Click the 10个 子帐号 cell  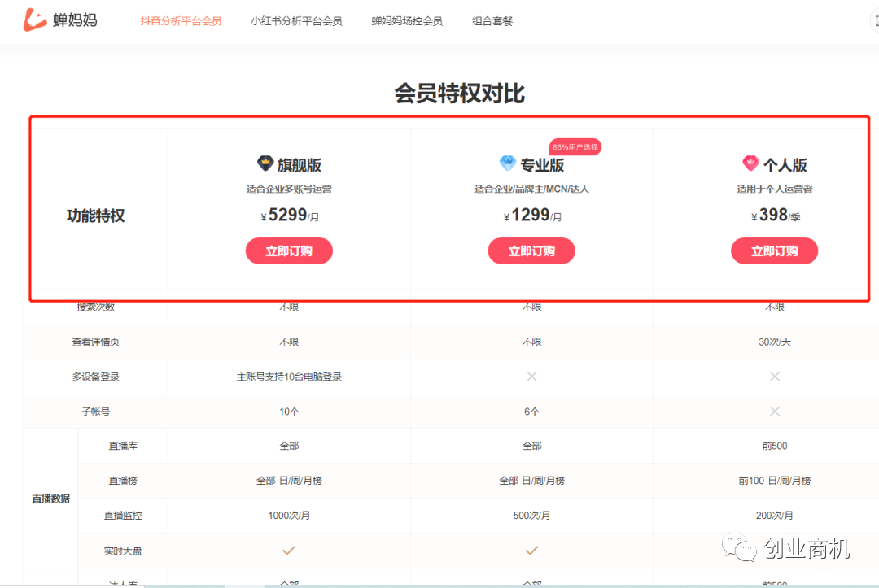tap(289, 411)
